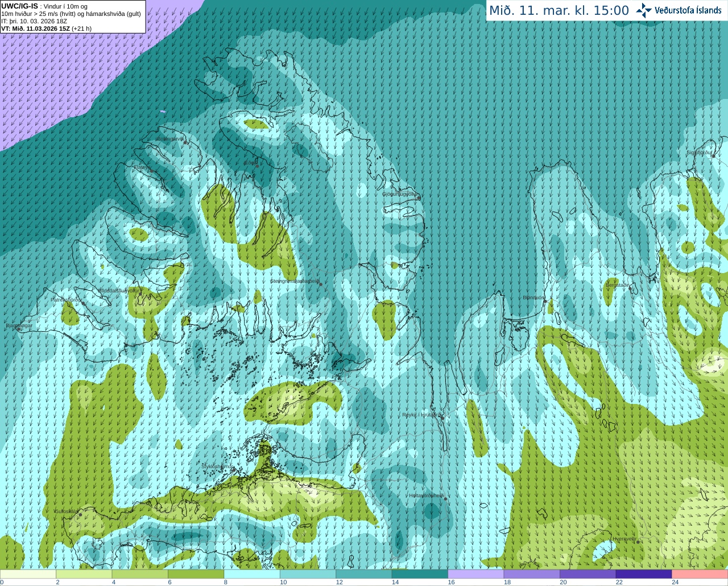The width and height of the screenshot is (728, 586).
Task: Pick the 18–20 m/s light purple swatch
Action: click(x=532, y=574)
